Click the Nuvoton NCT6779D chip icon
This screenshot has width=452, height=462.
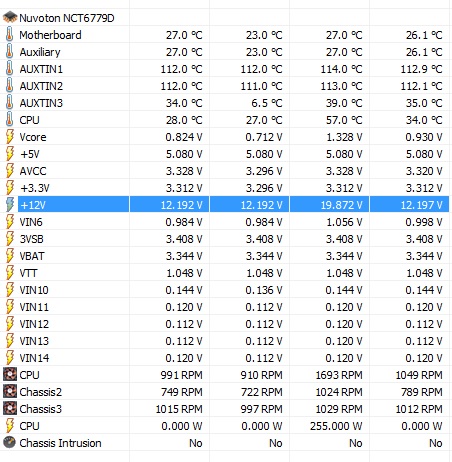10,17
